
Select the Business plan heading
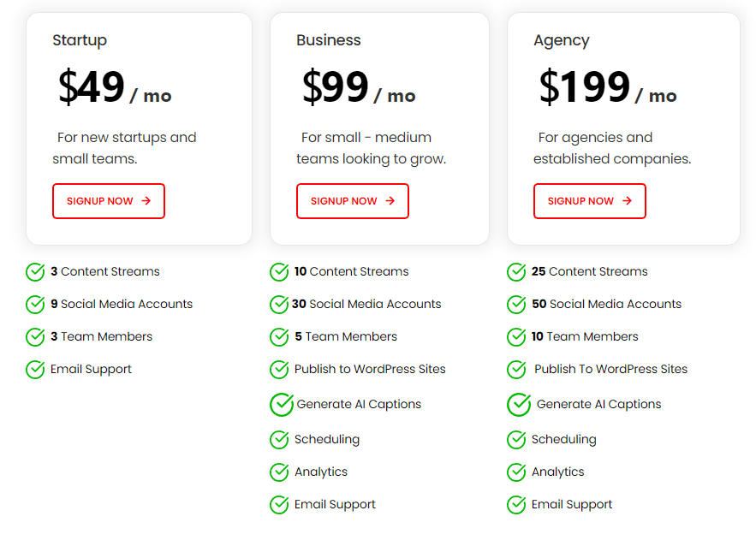point(329,40)
